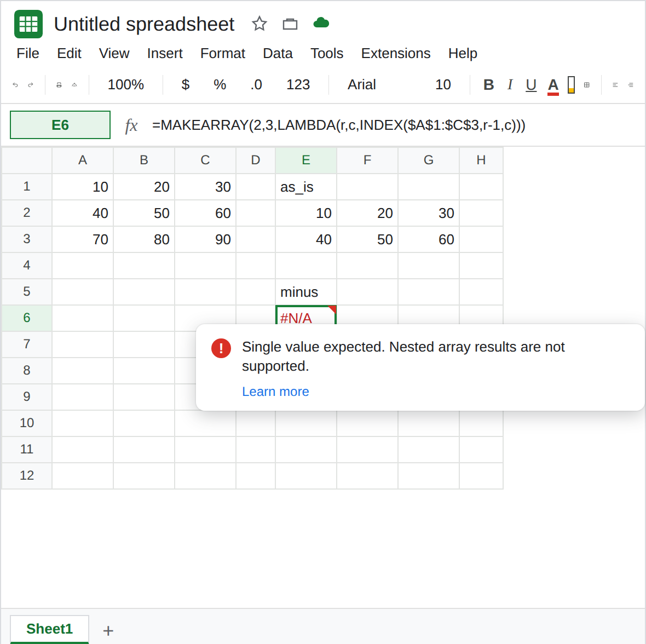Viewport: 646px width, 644px height.
Task: Select cell G2 with value 30
Action: pyautogui.click(x=429, y=213)
